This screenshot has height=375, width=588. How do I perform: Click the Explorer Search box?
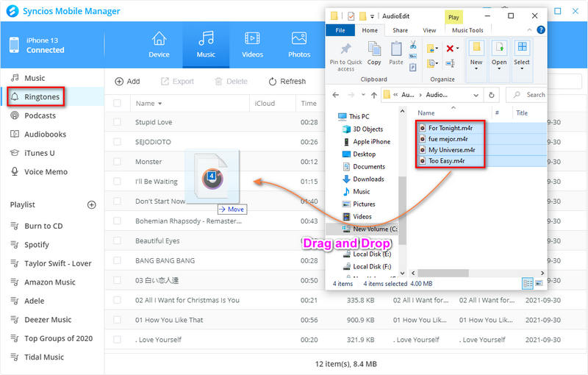point(526,95)
